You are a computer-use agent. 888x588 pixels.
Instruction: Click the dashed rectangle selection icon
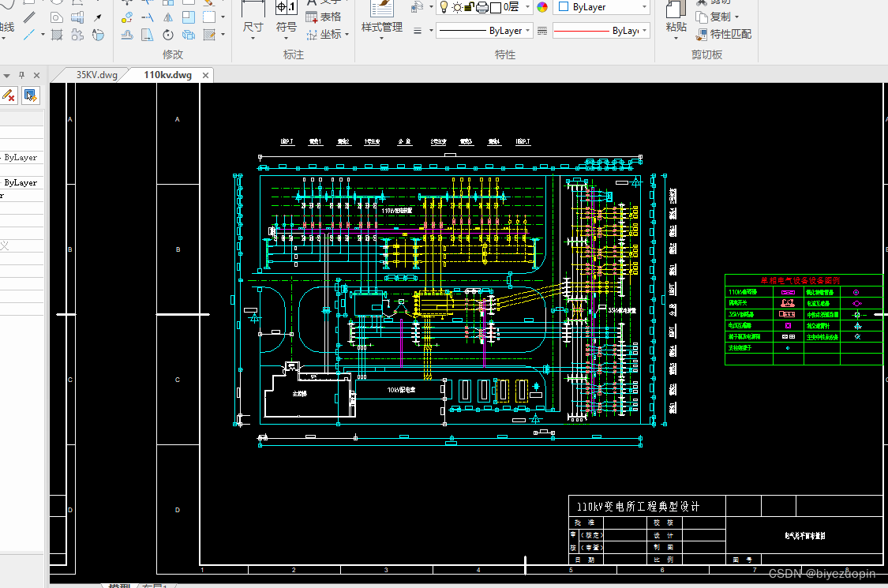[x=209, y=17]
